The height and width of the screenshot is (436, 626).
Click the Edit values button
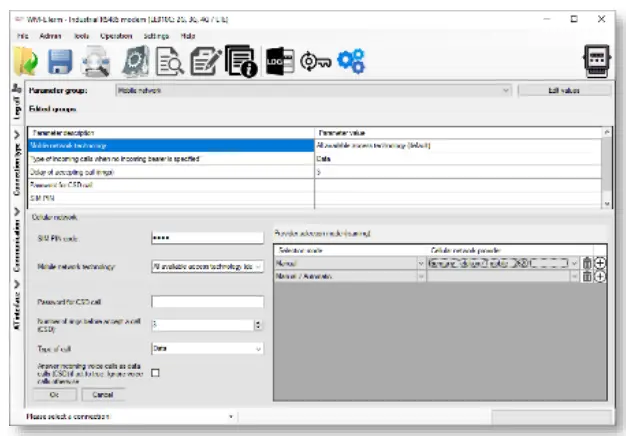click(x=564, y=91)
